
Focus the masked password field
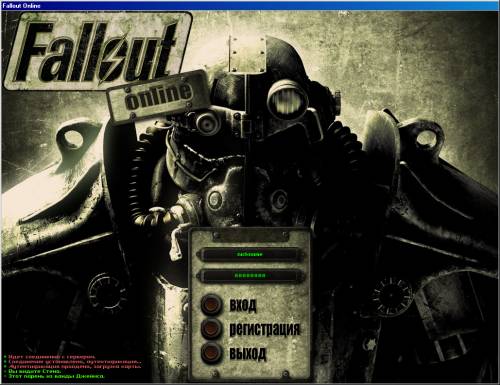250,276
